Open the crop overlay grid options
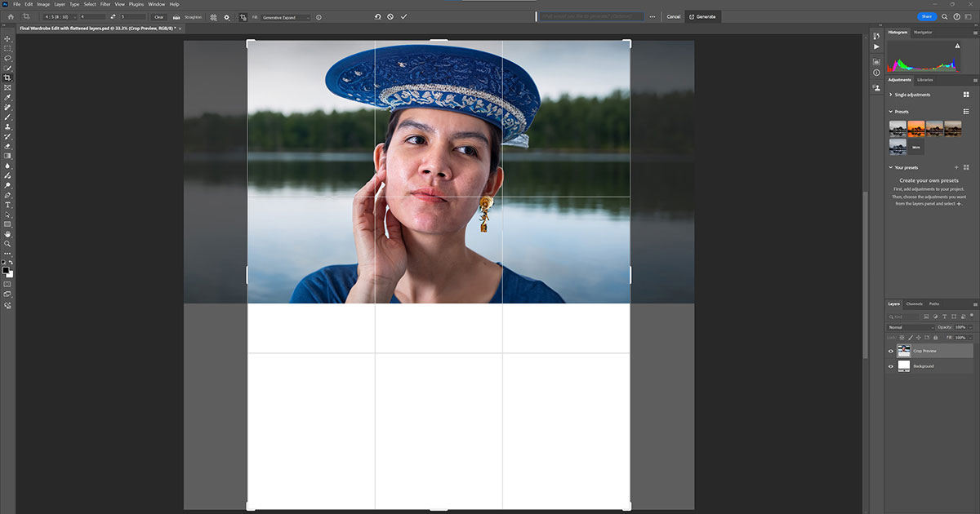 (214, 17)
